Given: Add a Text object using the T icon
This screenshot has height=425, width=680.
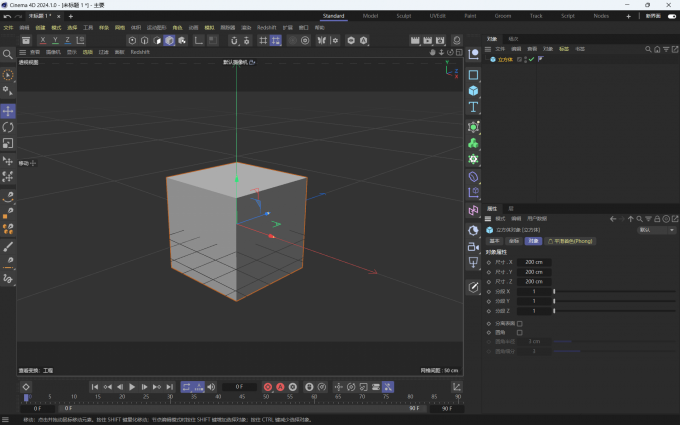Looking at the screenshot, I should 473,107.
